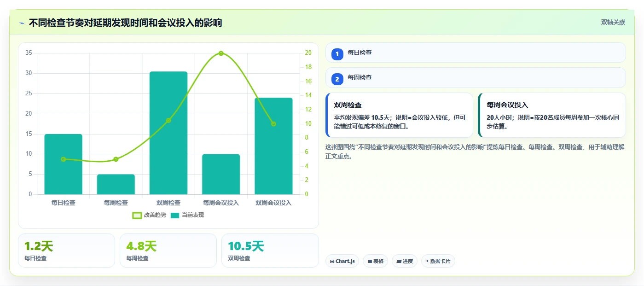
Task: Click the Chart.js tag chip
Action: pyautogui.click(x=342, y=261)
